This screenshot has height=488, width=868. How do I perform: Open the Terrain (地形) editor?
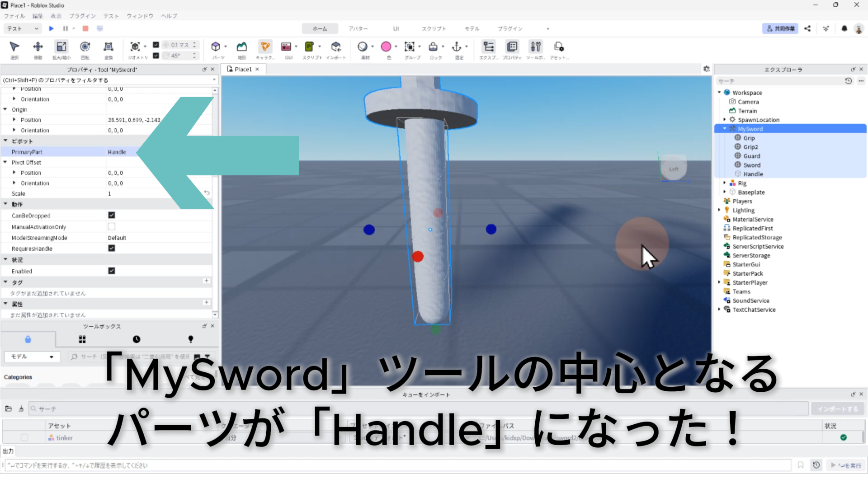[x=242, y=47]
